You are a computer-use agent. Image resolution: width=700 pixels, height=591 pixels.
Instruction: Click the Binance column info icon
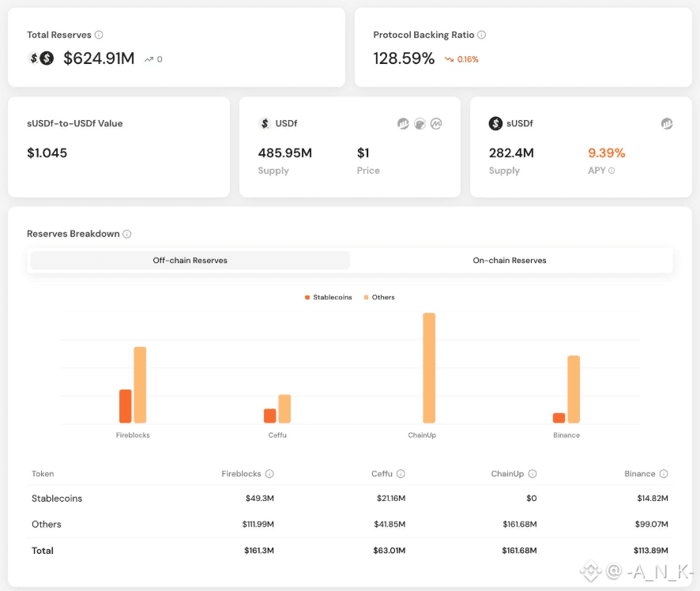tap(664, 473)
